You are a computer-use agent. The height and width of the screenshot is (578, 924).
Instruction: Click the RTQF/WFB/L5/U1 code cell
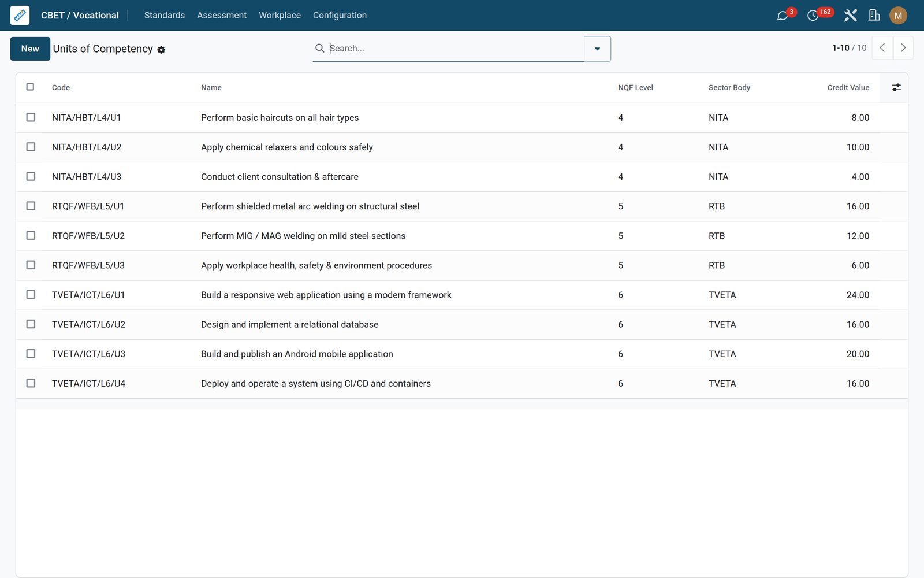click(88, 206)
